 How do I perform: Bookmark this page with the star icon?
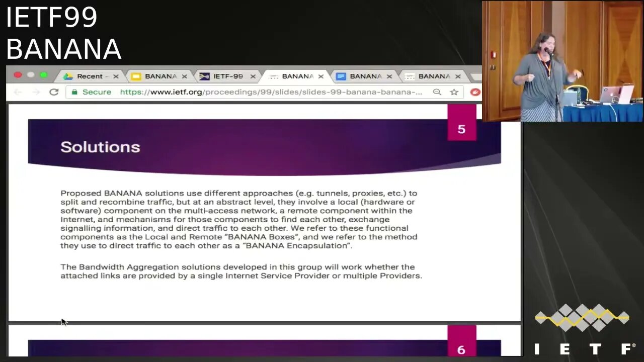click(x=454, y=92)
